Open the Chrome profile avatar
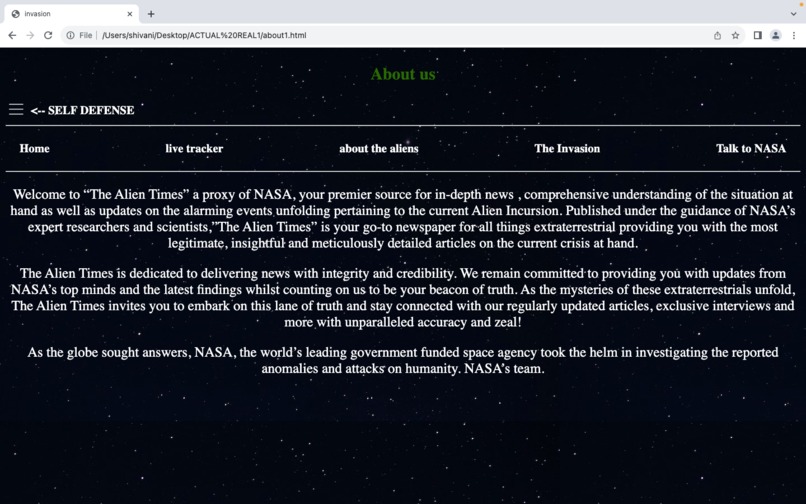The height and width of the screenshot is (504, 806). tap(776, 35)
